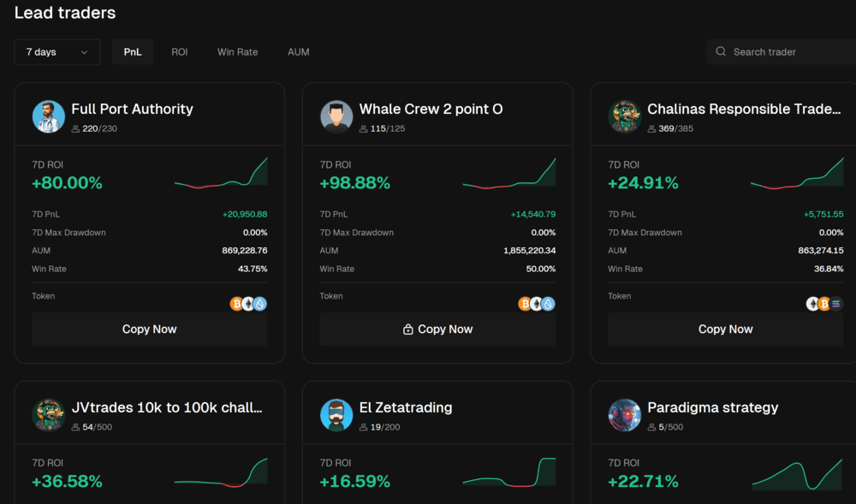Viewport: 856px width, 504px height.
Task: Click the Ethereum token icon on Whale Crew card
Action: 536,304
